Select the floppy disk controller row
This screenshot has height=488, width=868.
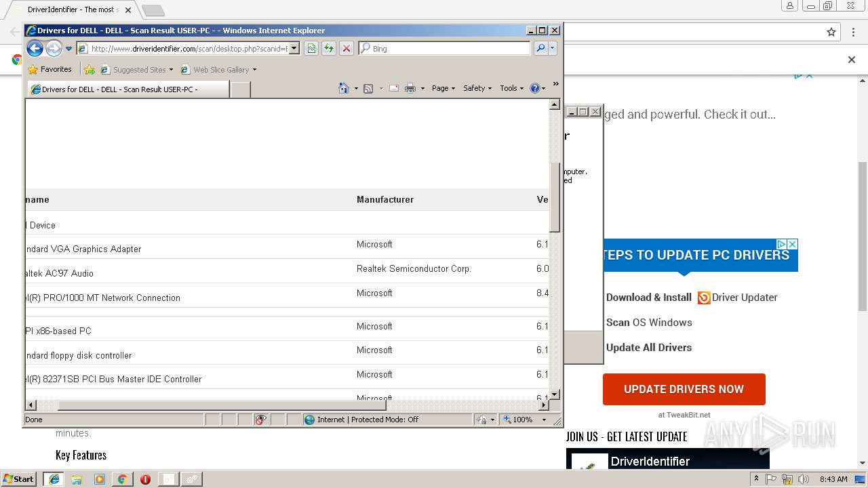pyautogui.click(x=287, y=353)
